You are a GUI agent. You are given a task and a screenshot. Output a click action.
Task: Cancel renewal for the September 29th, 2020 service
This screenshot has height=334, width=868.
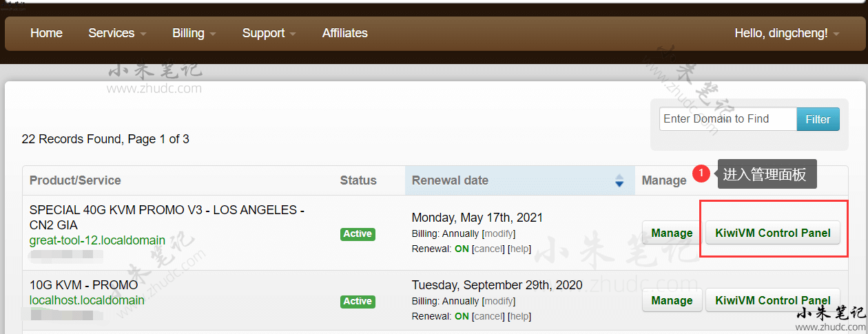488,316
